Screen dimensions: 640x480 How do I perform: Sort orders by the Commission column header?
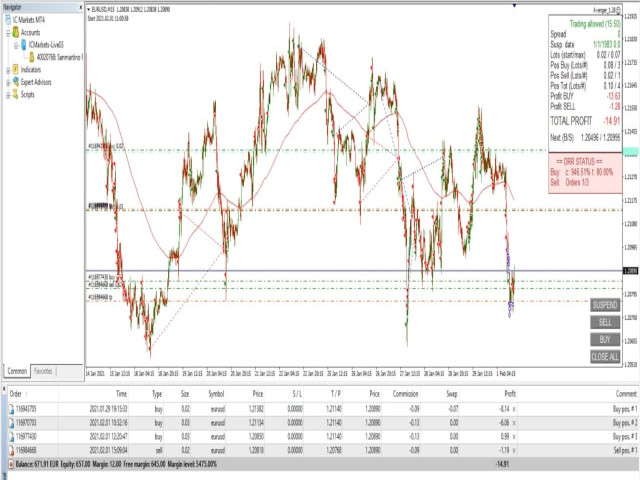pyautogui.click(x=405, y=394)
